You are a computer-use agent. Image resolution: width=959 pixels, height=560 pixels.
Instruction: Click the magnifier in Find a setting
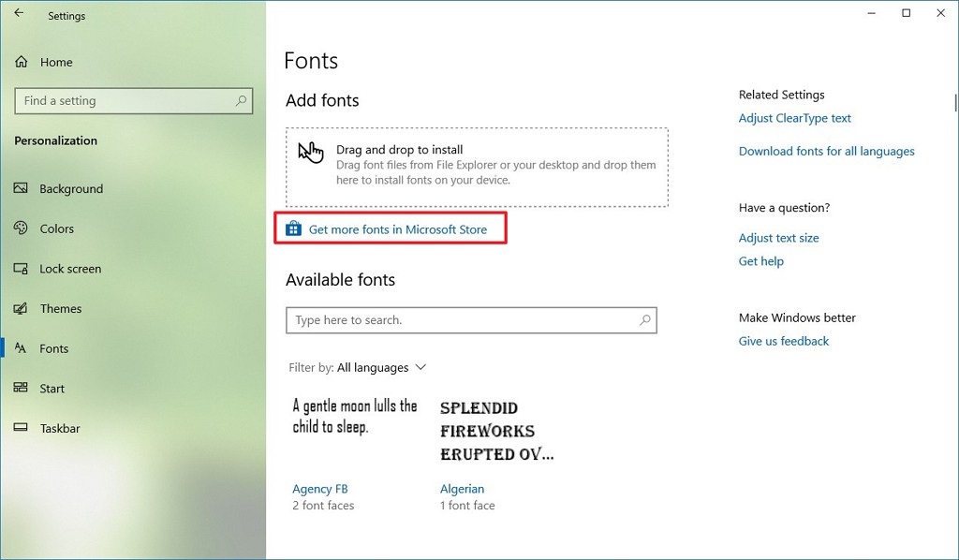(241, 100)
